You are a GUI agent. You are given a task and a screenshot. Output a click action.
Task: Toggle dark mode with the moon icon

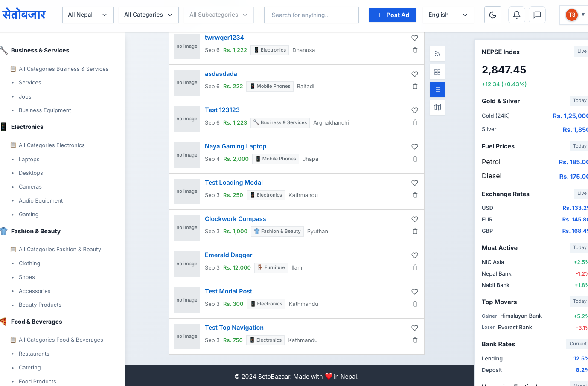(493, 15)
